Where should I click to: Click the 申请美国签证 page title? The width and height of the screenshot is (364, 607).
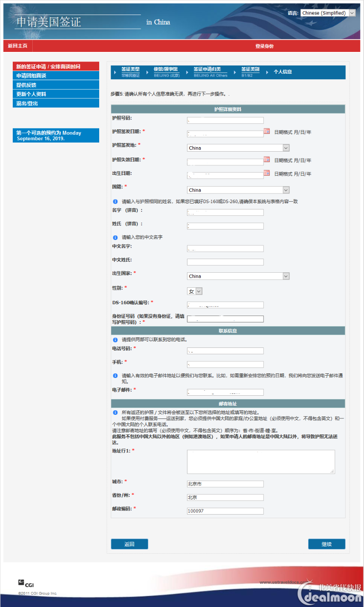click(x=49, y=22)
